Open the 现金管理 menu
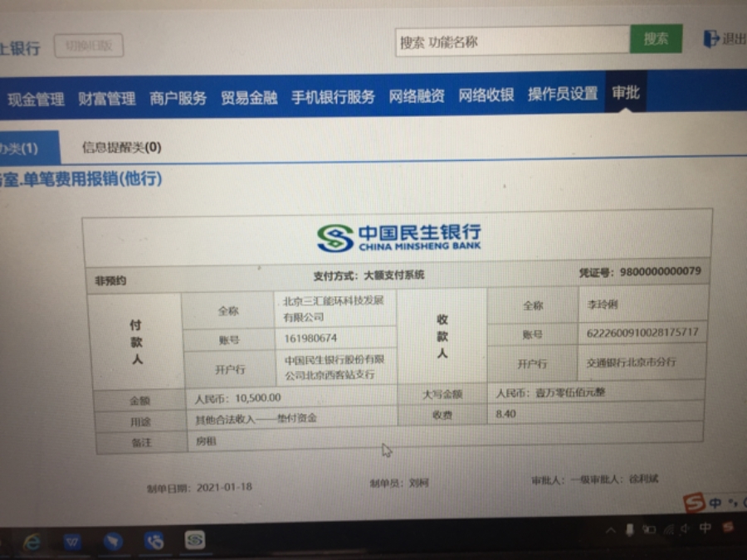 36,100
